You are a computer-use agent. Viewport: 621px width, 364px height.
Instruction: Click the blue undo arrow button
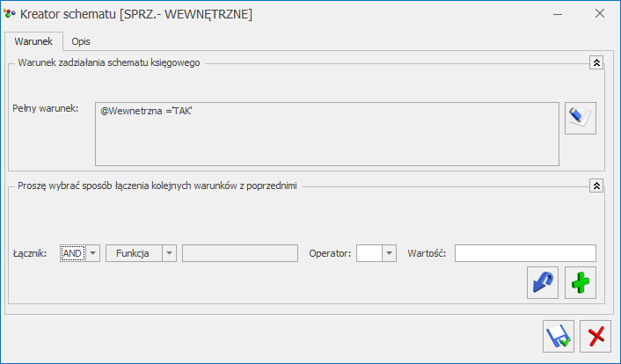coord(543,282)
